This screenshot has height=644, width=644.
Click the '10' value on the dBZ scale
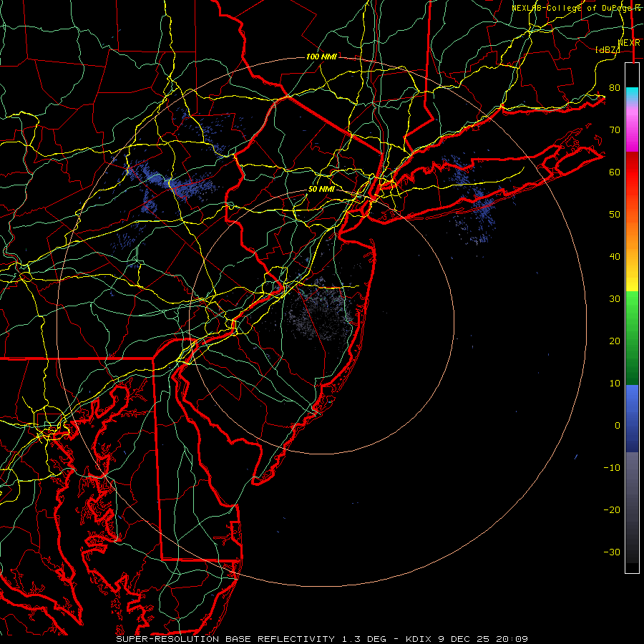(x=615, y=384)
